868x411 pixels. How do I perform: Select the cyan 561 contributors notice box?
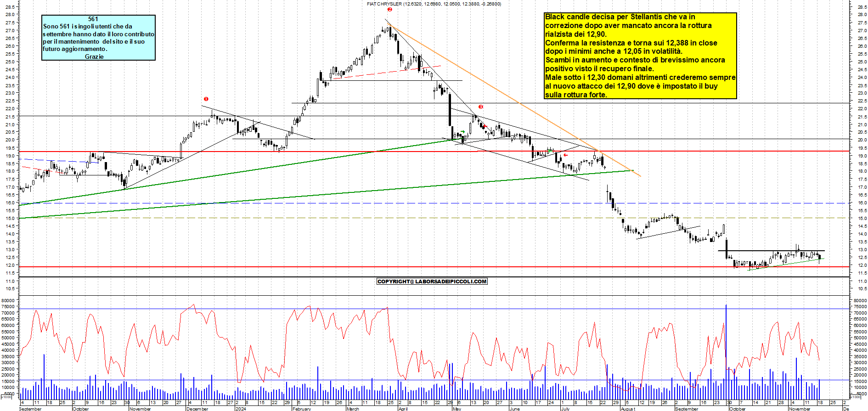click(x=98, y=38)
